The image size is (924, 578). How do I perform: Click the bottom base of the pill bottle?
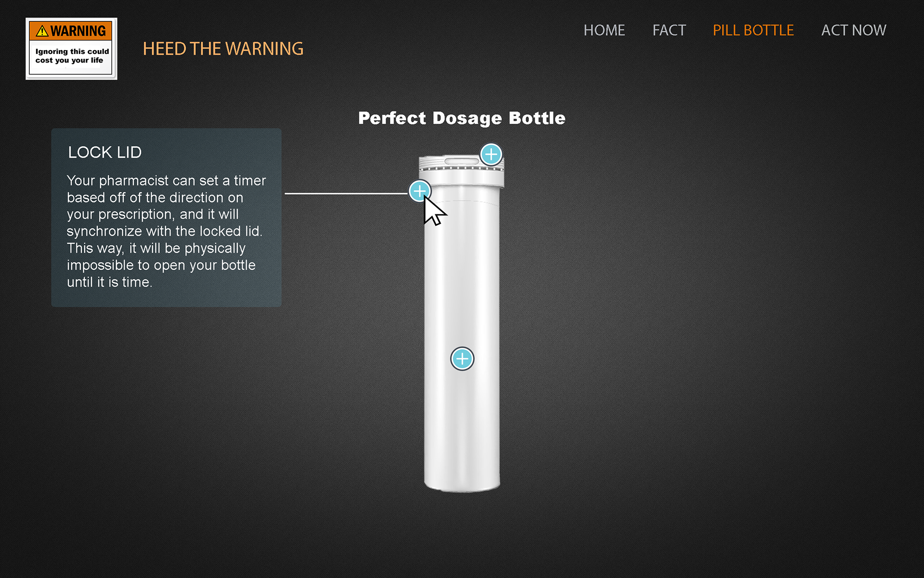pos(462,484)
